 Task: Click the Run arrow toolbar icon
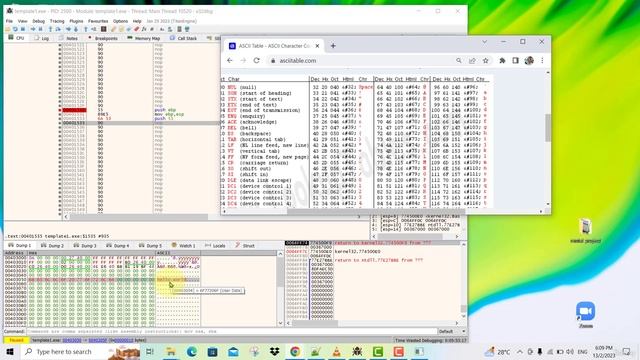pyautogui.click(x=33, y=29)
